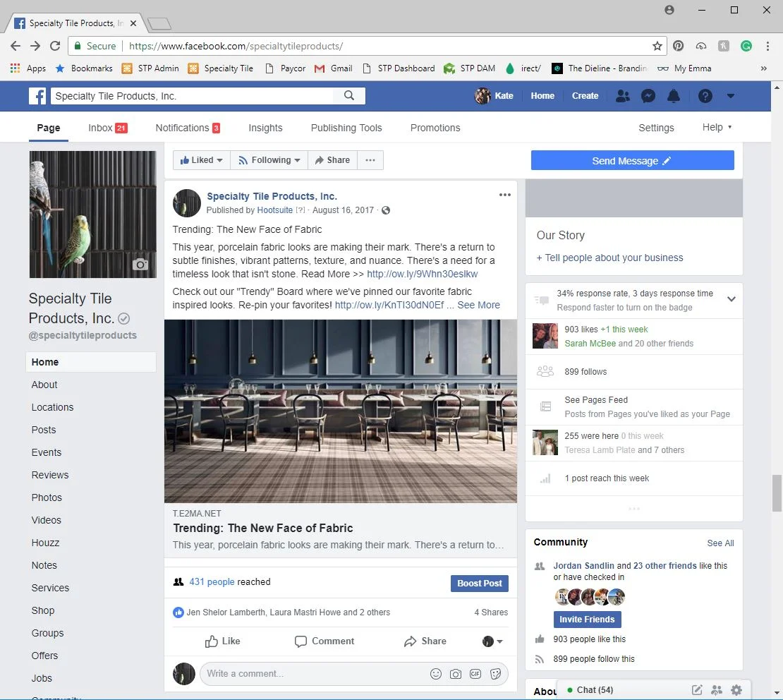Click the Facebook logo in the blue header
The height and width of the screenshot is (700, 783).
[37, 96]
